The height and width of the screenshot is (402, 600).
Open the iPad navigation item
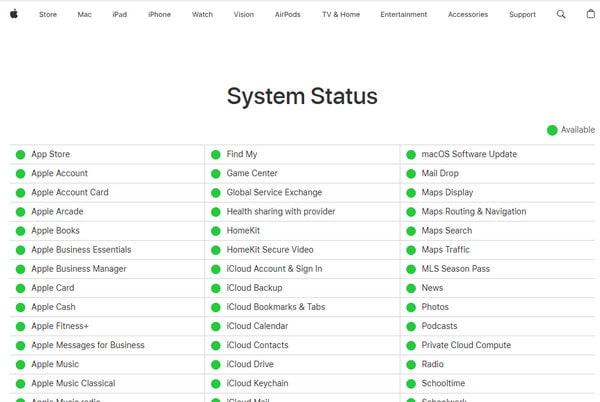pos(120,15)
